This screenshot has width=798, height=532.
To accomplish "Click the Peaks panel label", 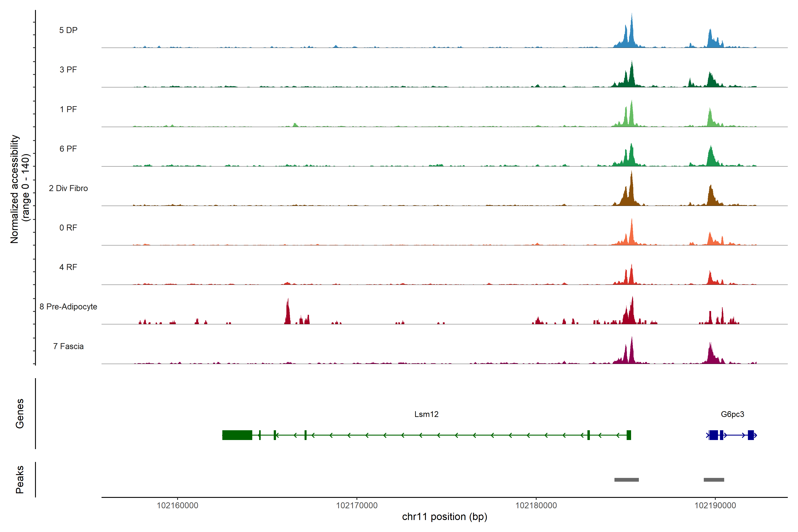I will (x=20, y=479).
